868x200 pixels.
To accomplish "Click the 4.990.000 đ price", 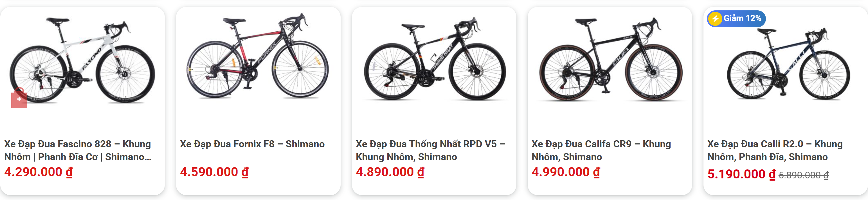I will click(566, 172).
